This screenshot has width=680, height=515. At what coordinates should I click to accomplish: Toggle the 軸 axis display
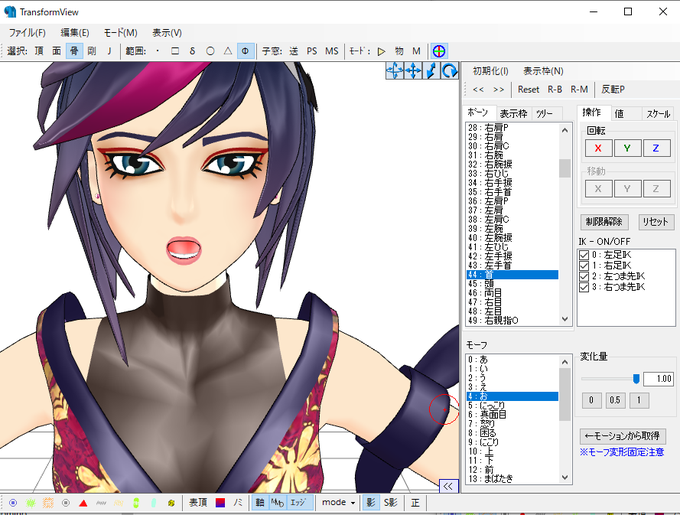[x=260, y=503]
